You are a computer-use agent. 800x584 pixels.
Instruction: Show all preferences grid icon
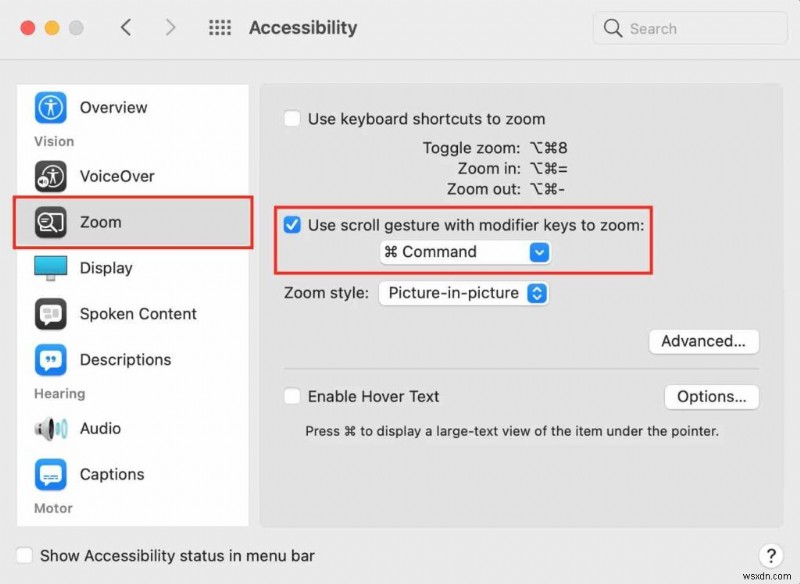(x=220, y=28)
